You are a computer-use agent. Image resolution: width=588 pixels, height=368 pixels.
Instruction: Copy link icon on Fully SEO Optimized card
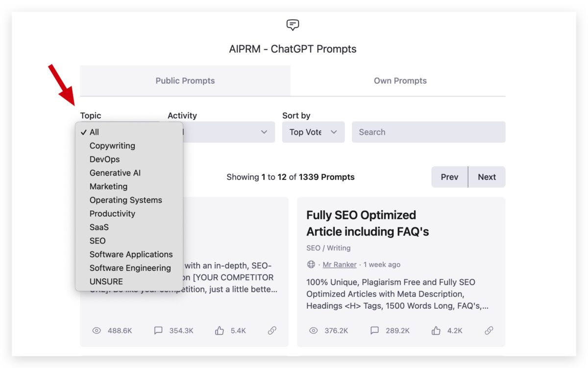489,331
